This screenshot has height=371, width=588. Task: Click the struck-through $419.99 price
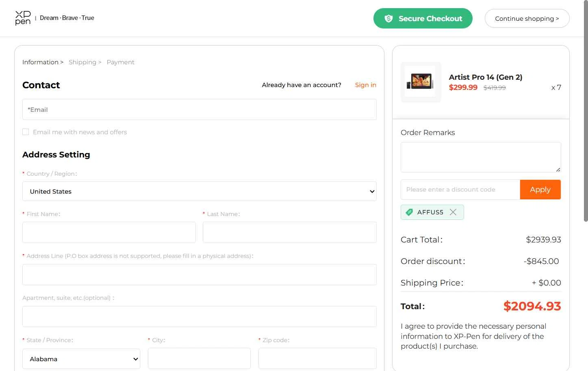tap(495, 87)
